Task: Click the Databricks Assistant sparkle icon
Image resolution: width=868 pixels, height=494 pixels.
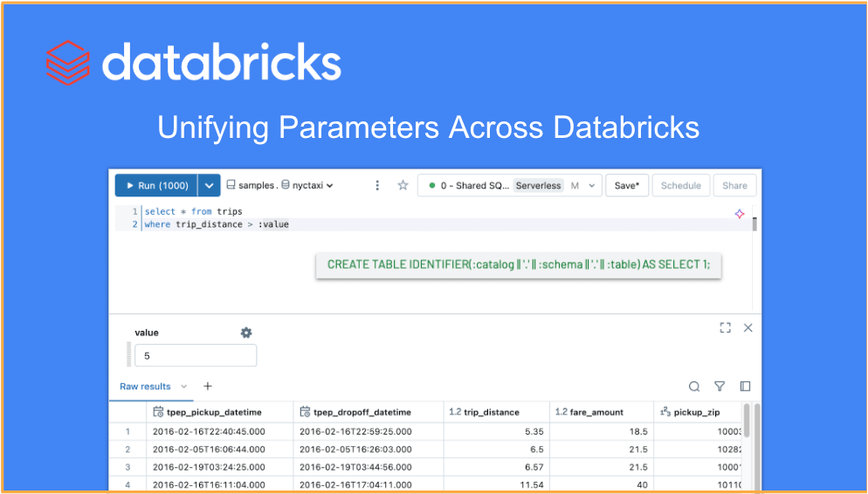Action: coord(739,214)
